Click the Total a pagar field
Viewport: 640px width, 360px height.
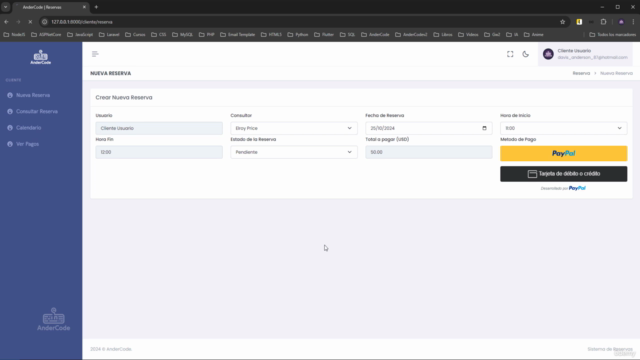tap(429, 152)
